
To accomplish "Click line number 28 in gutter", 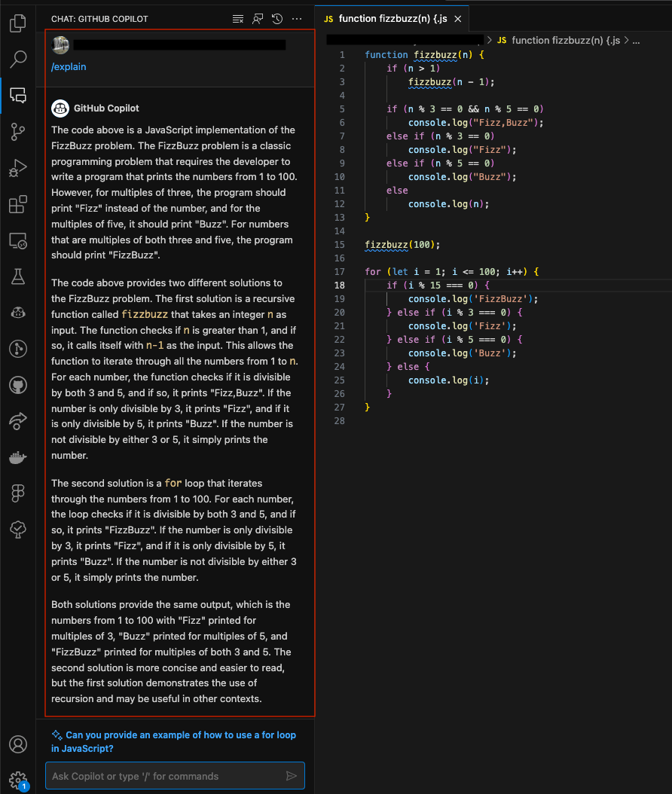I will [x=339, y=421].
